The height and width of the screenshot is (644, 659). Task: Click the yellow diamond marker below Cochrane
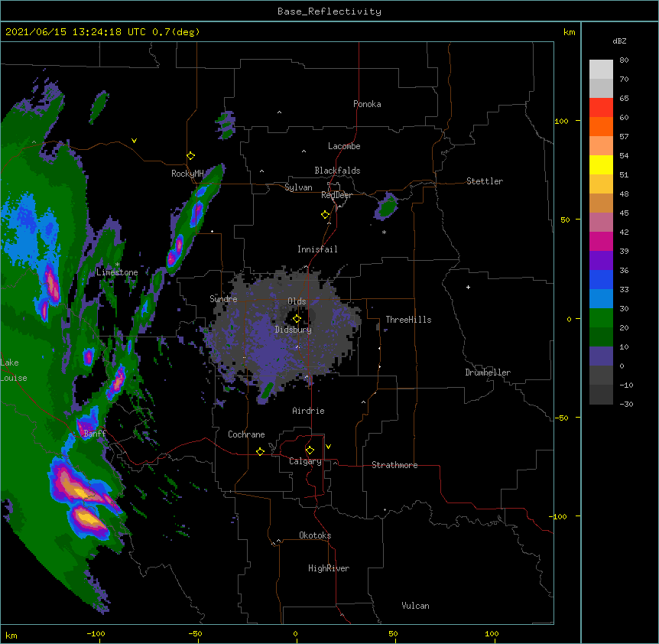click(x=260, y=451)
